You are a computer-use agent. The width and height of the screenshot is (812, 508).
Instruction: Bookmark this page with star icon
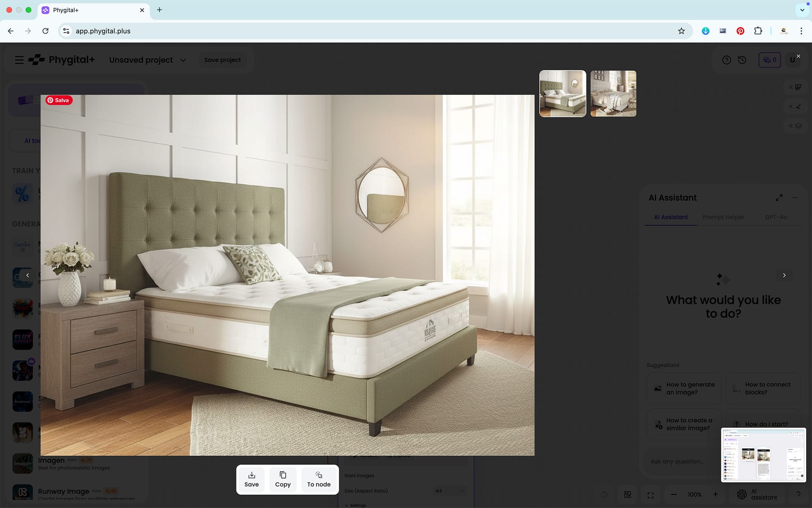(681, 31)
